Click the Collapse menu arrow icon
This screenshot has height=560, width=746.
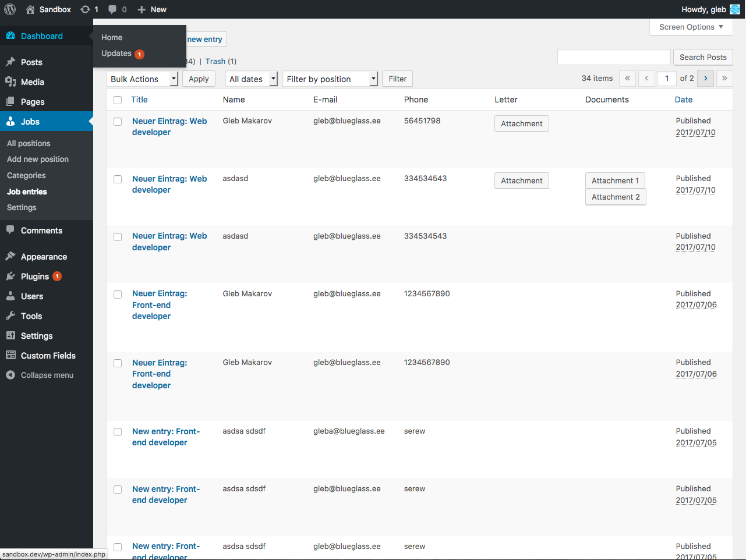10,375
